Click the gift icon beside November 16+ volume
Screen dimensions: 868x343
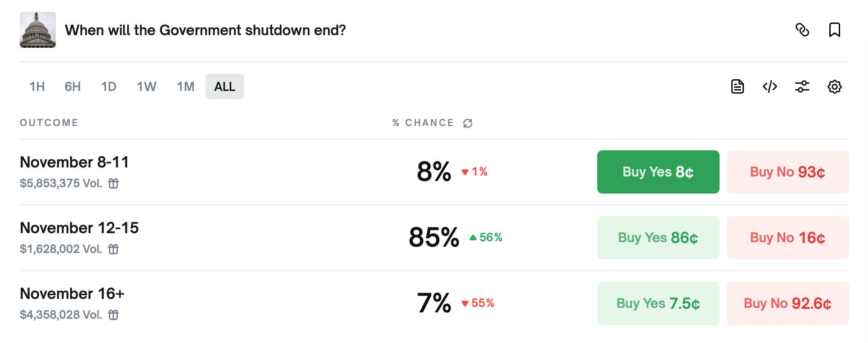[114, 315]
